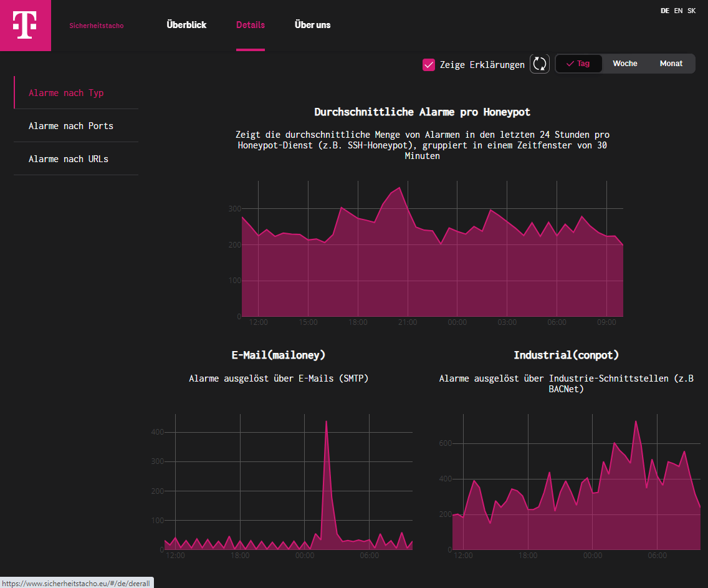Image resolution: width=708 pixels, height=588 pixels.
Task: Click the circular refresh arrows icon
Action: (x=539, y=64)
